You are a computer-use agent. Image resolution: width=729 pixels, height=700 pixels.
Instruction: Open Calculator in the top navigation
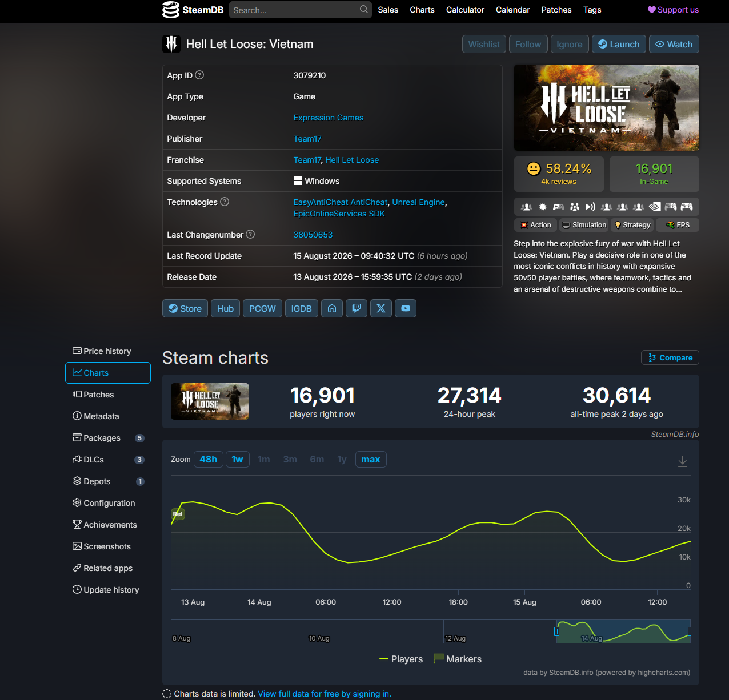click(465, 10)
